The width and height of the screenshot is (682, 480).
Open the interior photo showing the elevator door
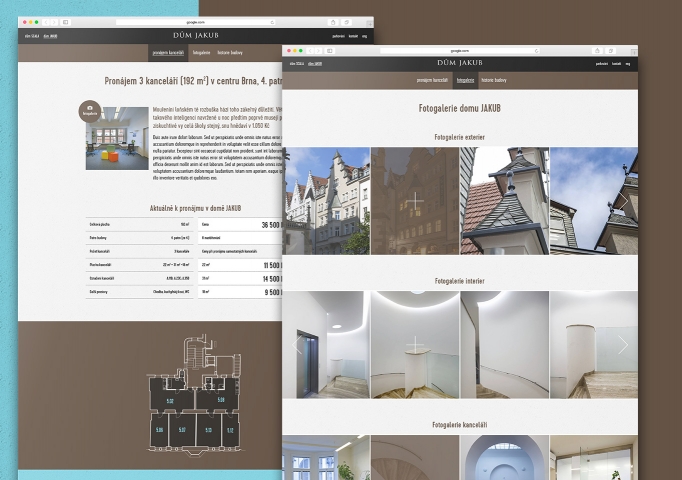(x=326, y=345)
